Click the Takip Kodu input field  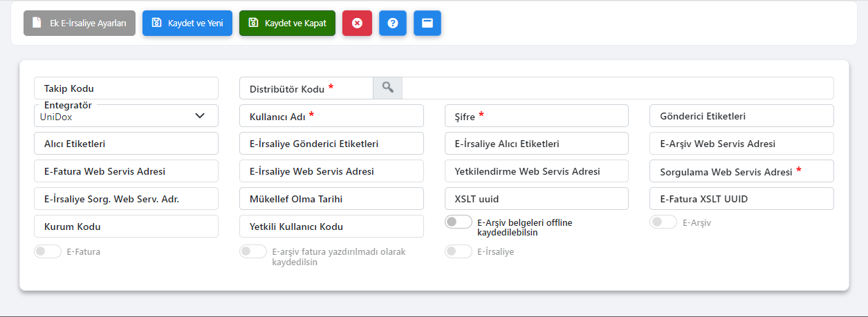[125, 88]
